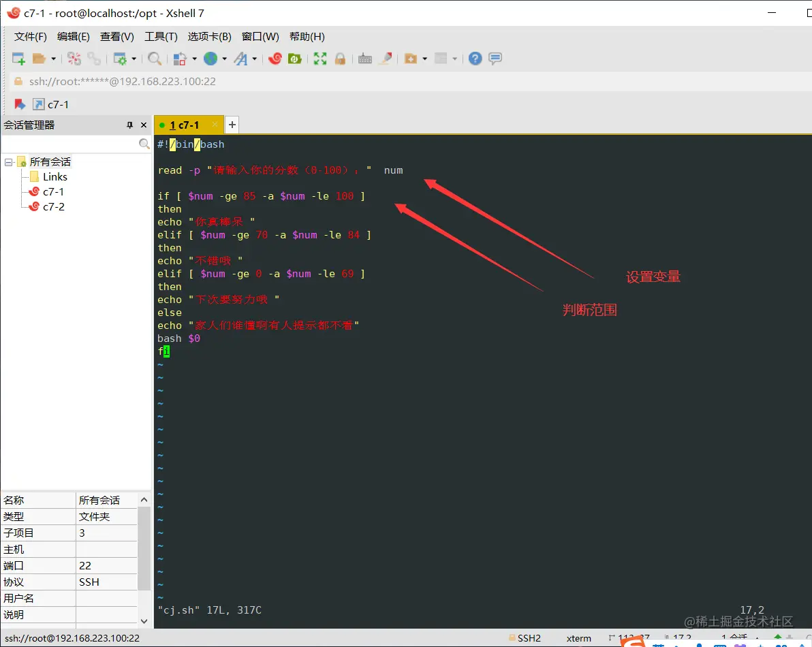This screenshot has width=812, height=647.
Task: Click the New Session toolbar icon
Action: coord(18,59)
